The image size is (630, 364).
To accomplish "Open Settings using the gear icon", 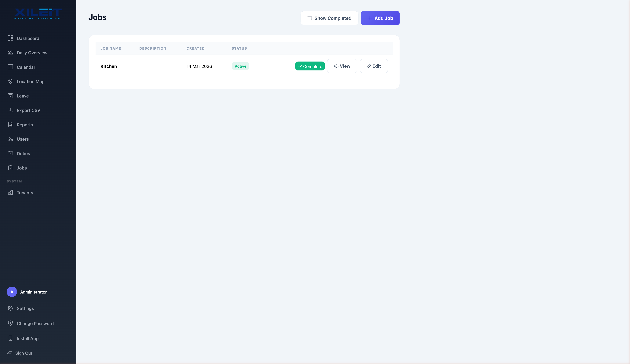I will pos(10,308).
